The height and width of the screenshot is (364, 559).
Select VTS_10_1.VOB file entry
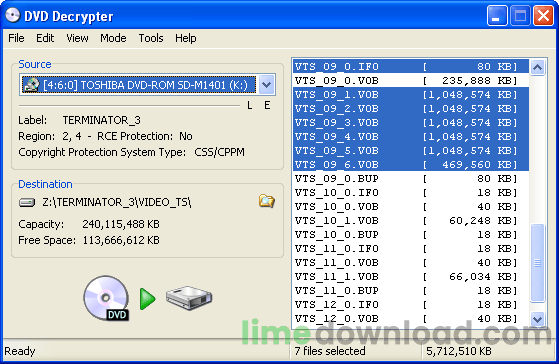(x=411, y=221)
